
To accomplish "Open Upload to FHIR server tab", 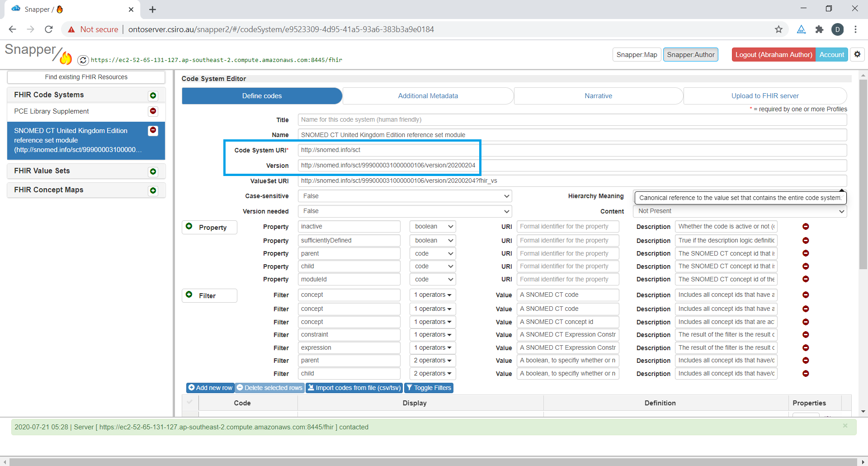I will tap(765, 96).
